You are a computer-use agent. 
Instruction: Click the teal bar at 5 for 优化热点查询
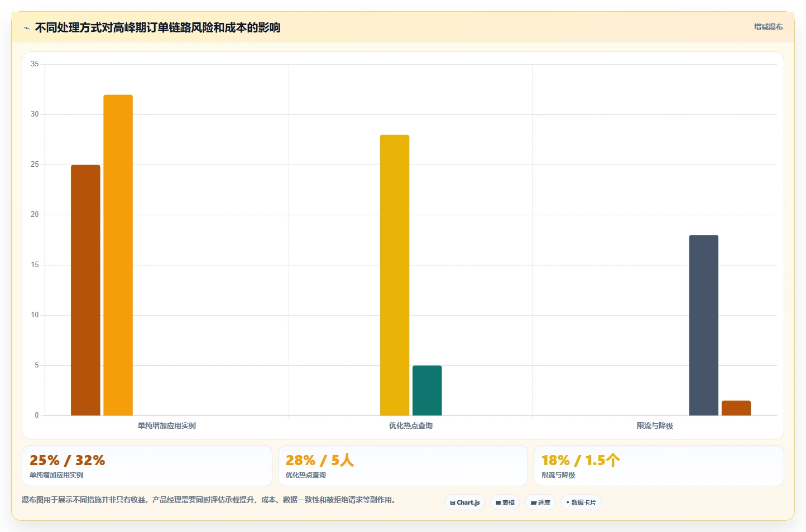pos(427,390)
